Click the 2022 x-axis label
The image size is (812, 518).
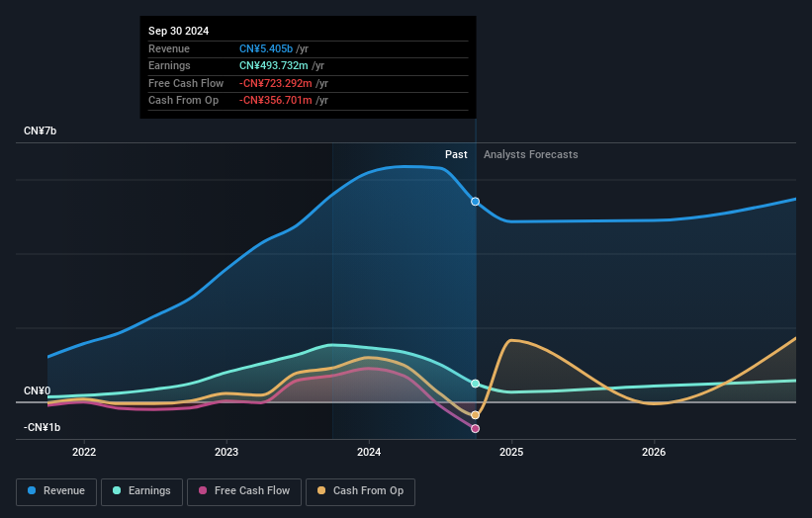pos(84,452)
